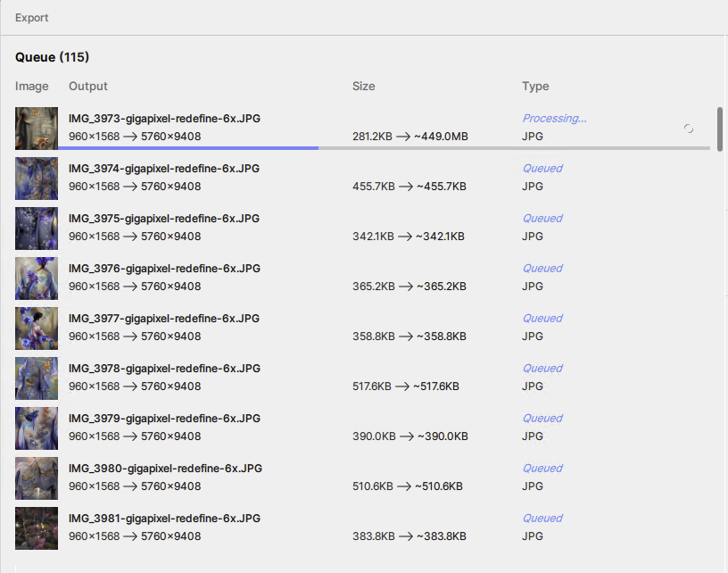Select file name IMG_3978-gigapixel-redefine-6x.JPG
Screen dimensions: 728x573
164,369
